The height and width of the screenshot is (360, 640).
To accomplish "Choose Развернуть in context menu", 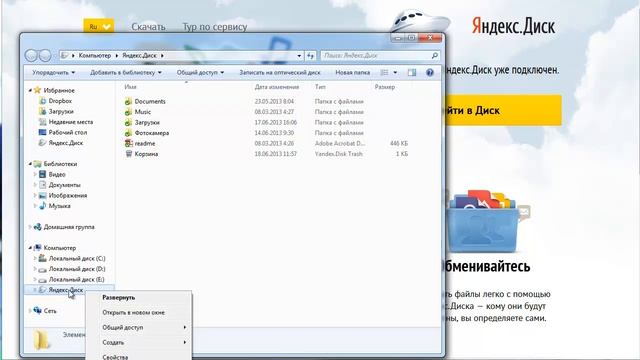I will (x=139, y=298).
